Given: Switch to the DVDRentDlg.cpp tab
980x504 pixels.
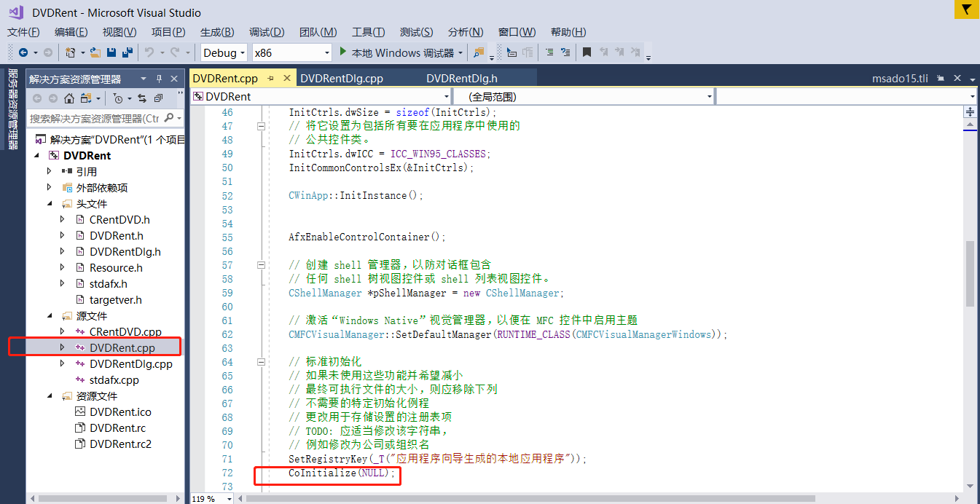Looking at the screenshot, I should (342, 78).
